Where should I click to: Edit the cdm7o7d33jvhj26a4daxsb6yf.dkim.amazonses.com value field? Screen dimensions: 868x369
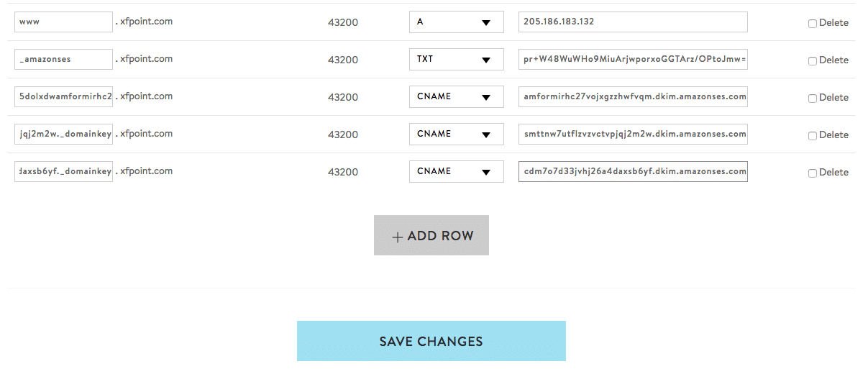(x=633, y=171)
